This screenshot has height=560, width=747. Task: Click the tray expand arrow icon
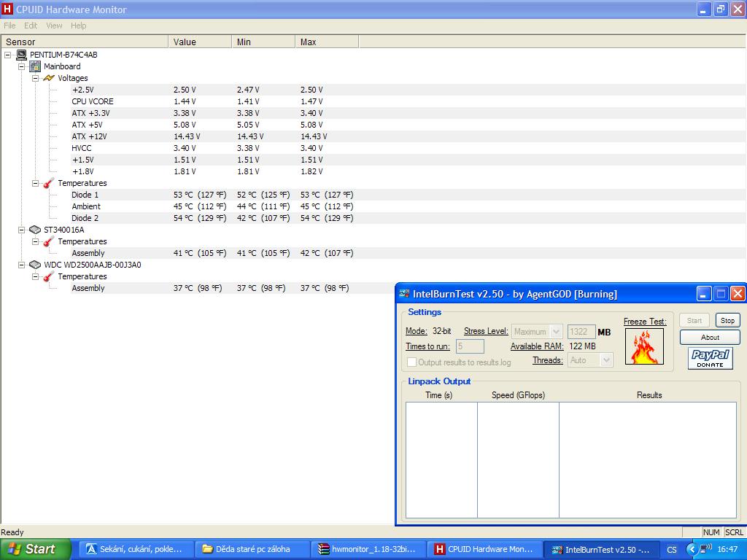692,549
